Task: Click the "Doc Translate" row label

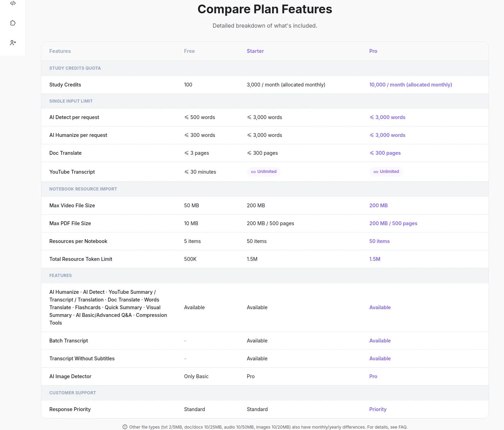Action: tap(65, 153)
